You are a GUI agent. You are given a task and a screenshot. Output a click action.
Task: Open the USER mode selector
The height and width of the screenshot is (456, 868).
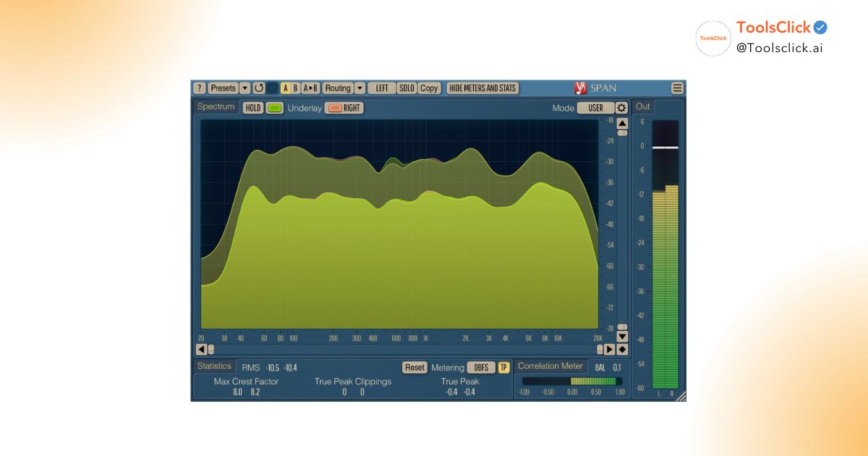coord(596,107)
